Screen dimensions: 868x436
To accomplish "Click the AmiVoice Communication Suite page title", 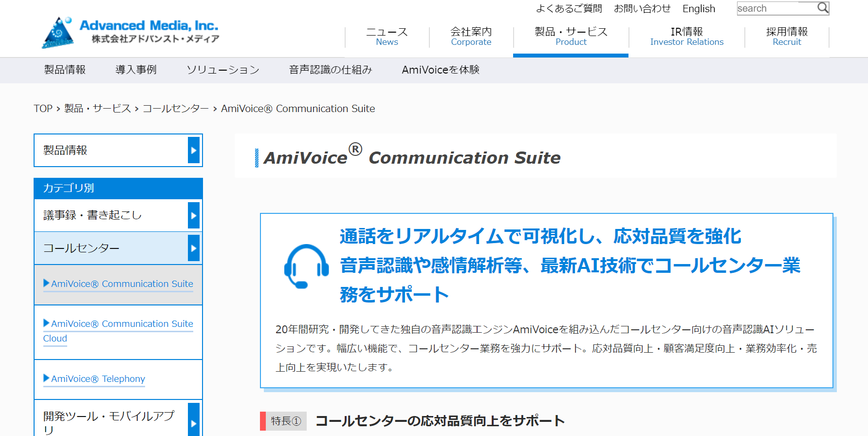I will coord(412,156).
